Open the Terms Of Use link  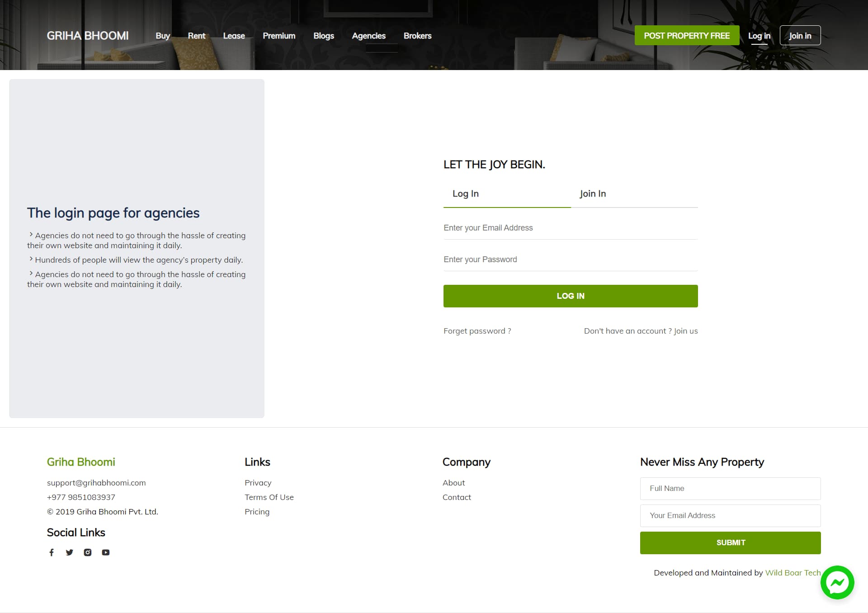coord(269,497)
